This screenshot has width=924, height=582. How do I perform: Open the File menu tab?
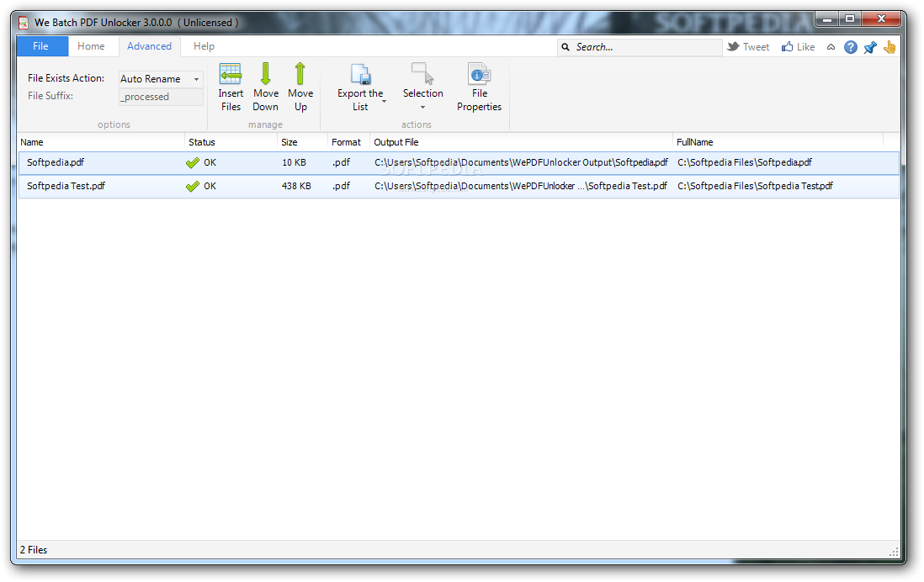(x=40, y=46)
